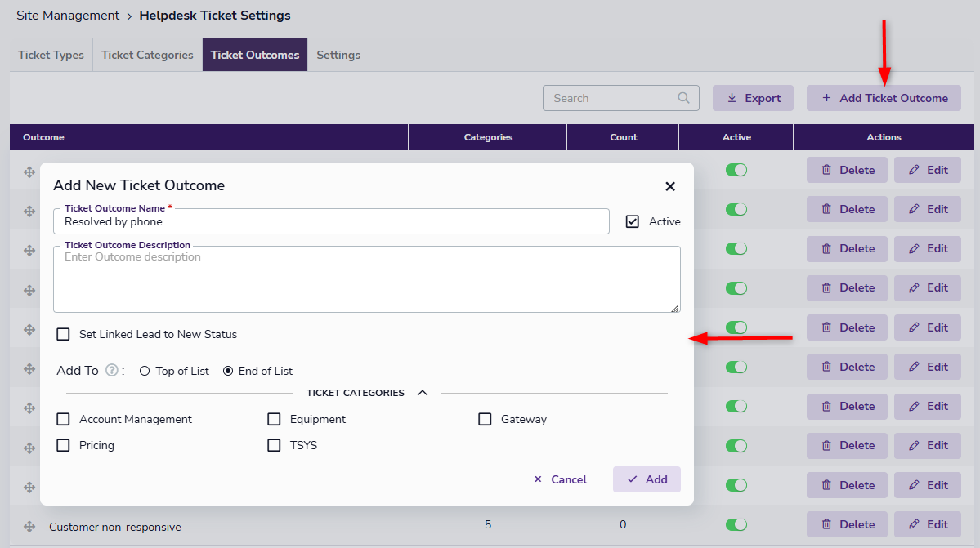Viewport: 980px width, 548px height.
Task: Click the search magnifier icon
Action: point(683,98)
